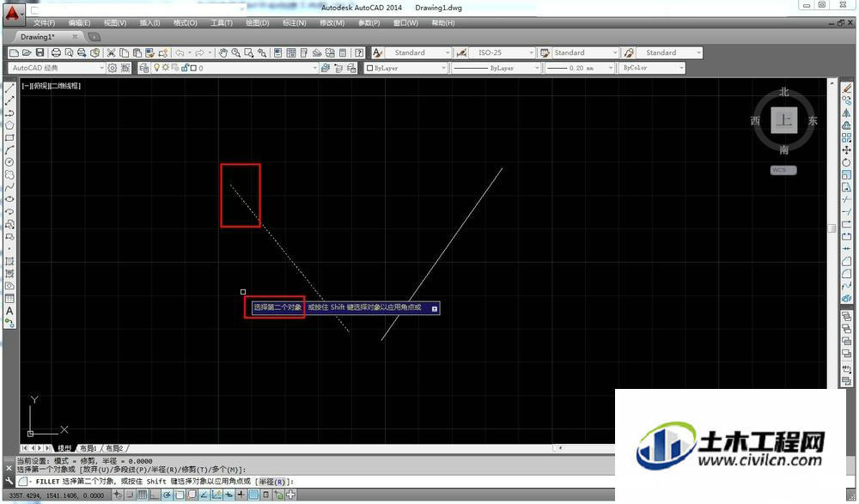Cut selection with the scissors icon

(x=111, y=52)
